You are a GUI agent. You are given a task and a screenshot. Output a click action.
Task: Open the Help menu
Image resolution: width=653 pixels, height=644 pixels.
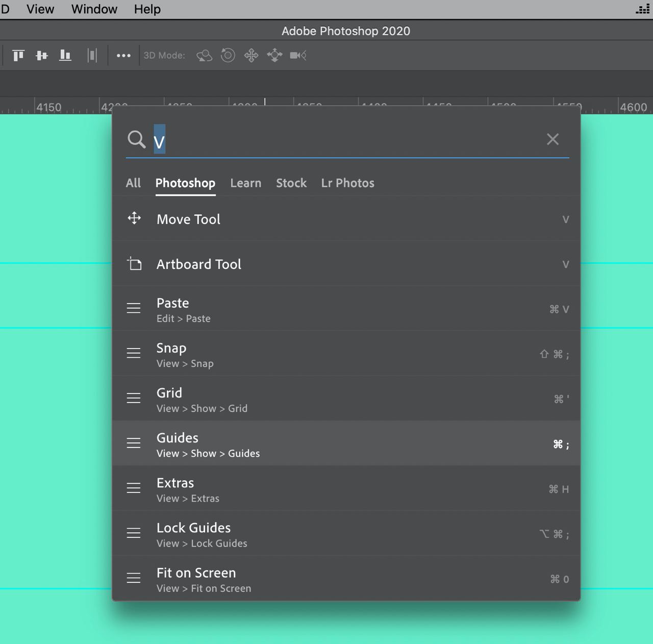147,9
